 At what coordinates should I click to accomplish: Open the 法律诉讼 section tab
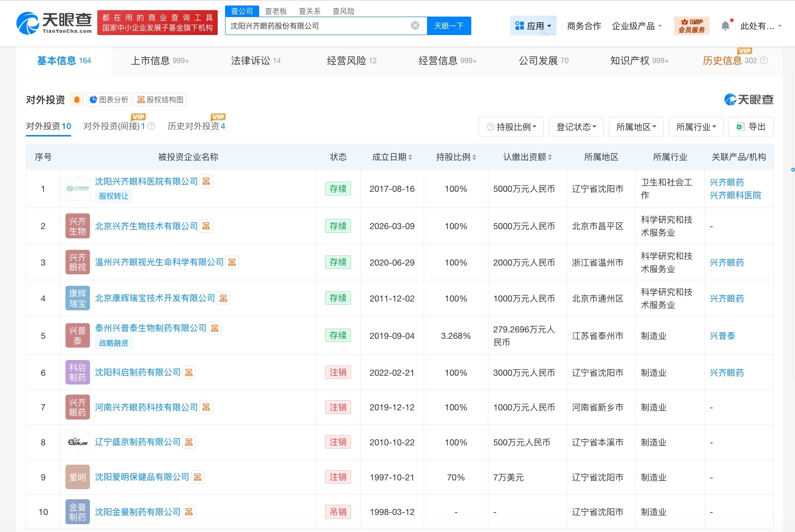pyautogui.click(x=250, y=60)
